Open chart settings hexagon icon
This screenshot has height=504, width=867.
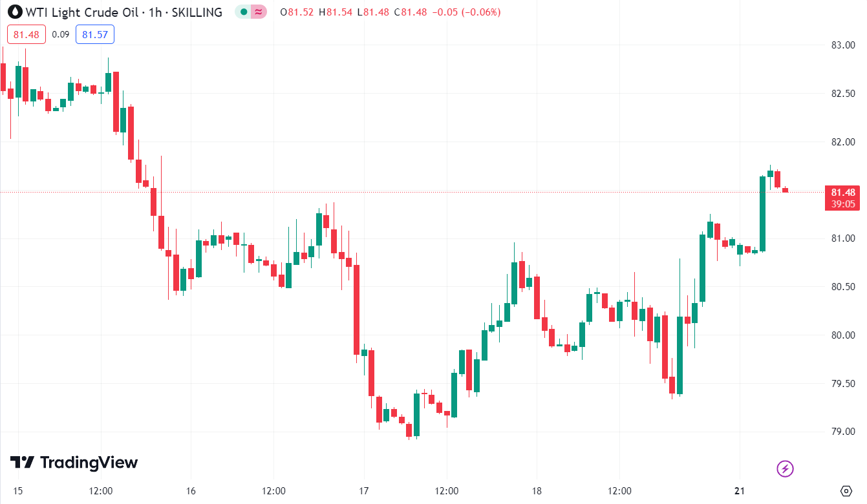tap(846, 490)
